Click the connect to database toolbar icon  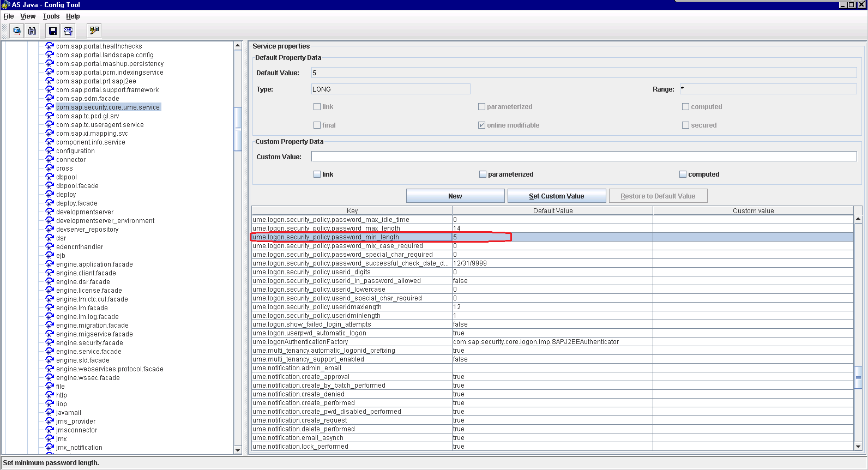17,31
